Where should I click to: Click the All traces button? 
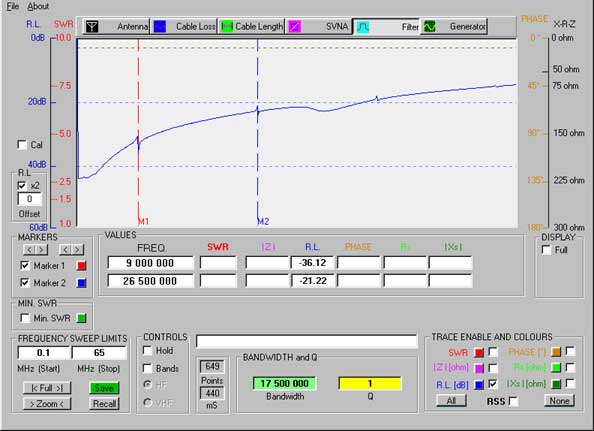click(x=451, y=401)
